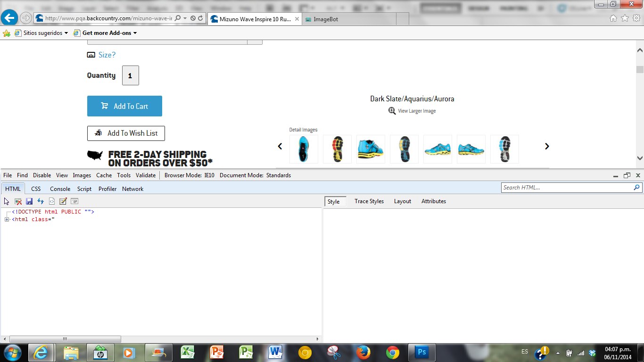The image size is (644, 362).
Task: Click the Add To Cart button
Action: (124, 106)
